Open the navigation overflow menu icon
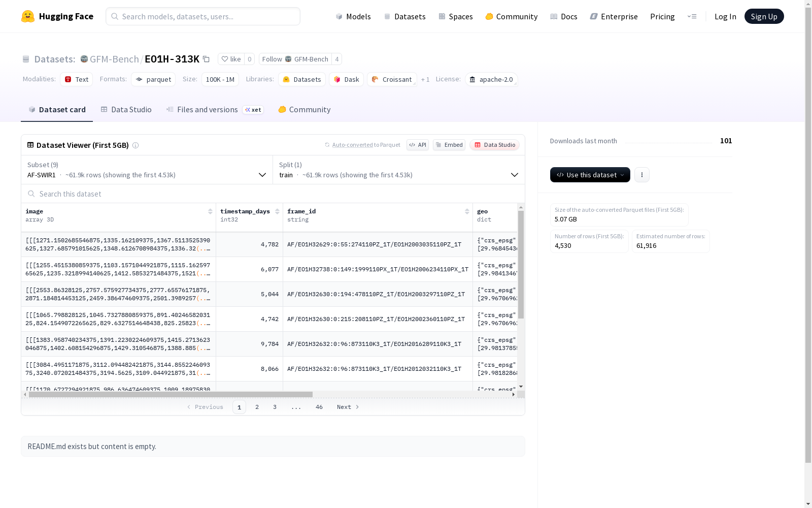This screenshot has height=508, width=812. (x=692, y=16)
